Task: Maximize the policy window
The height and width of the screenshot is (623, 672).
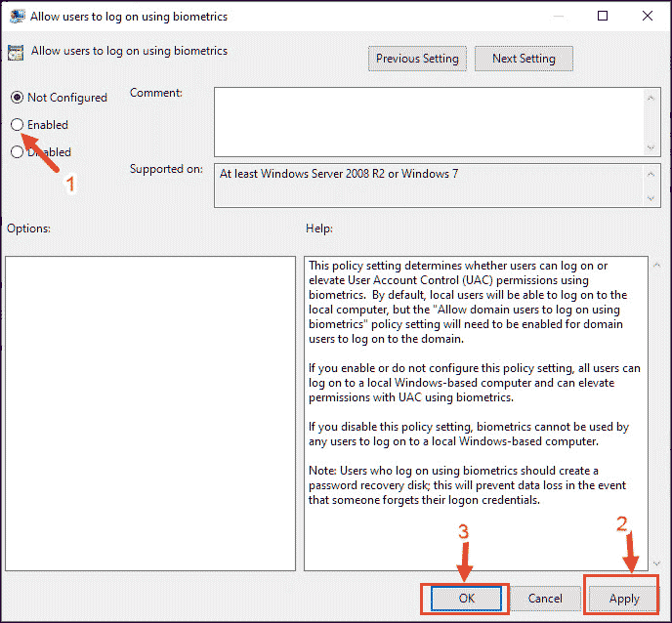Action: coord(603,16)
